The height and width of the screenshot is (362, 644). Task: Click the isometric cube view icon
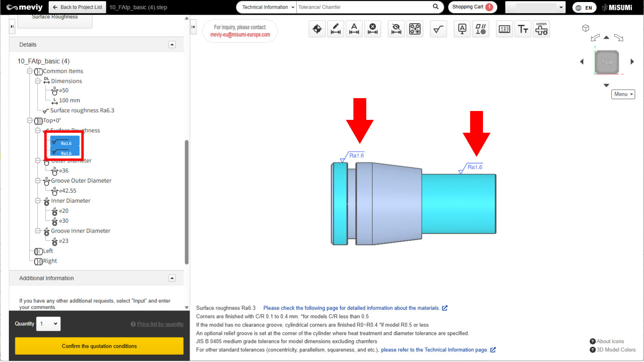pyautogui.click(x=586, y=28)
